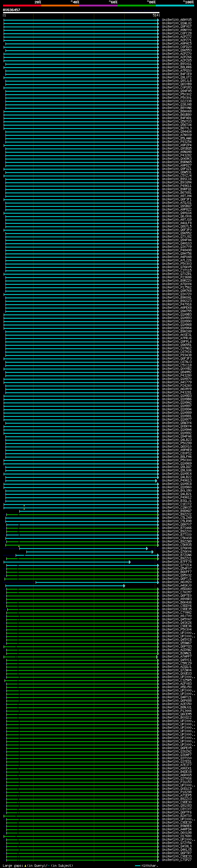Image resolution: width=197 pixels, height=868 pixels.
Task: Select the UniRef100_A5DU60 label
Action: (176, 589)
